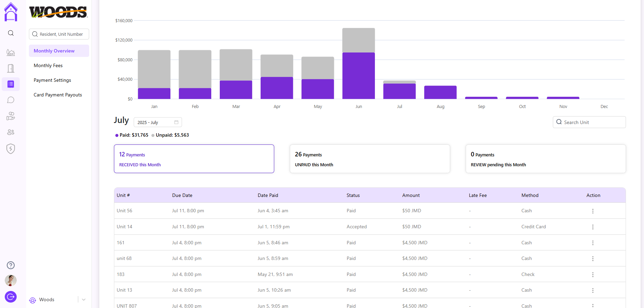This screenshot has width=644, height=308.
Task: Click the gray Unpaid legend dot
Action: (153, 135)
